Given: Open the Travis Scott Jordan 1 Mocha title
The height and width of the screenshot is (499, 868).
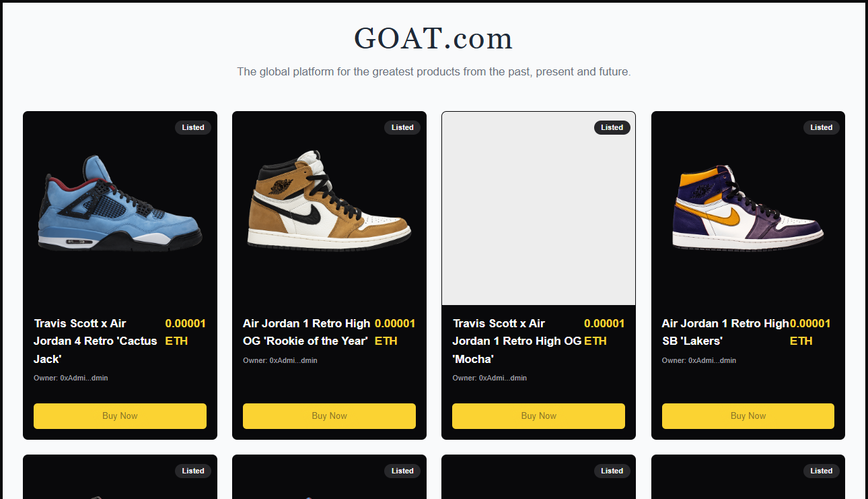Looking at the screenshot, I should tap(517, 341).
